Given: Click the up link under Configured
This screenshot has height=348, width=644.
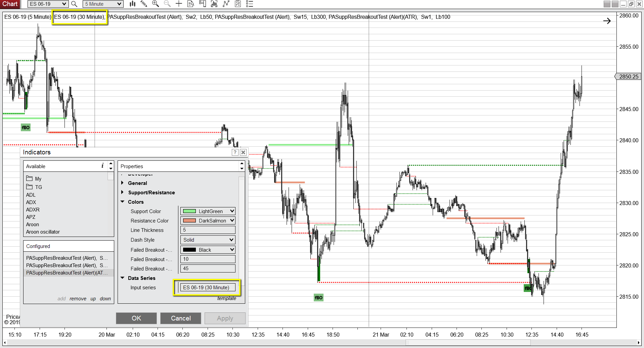Looking at the screenshot, I should tap(93, 299).
